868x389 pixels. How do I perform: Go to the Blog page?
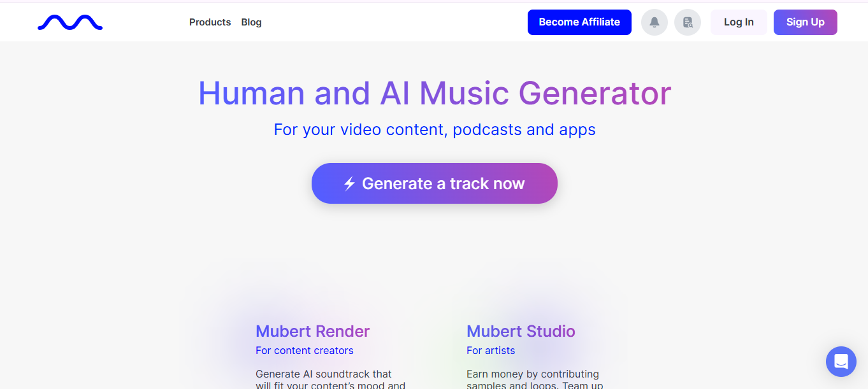point(251,22)
